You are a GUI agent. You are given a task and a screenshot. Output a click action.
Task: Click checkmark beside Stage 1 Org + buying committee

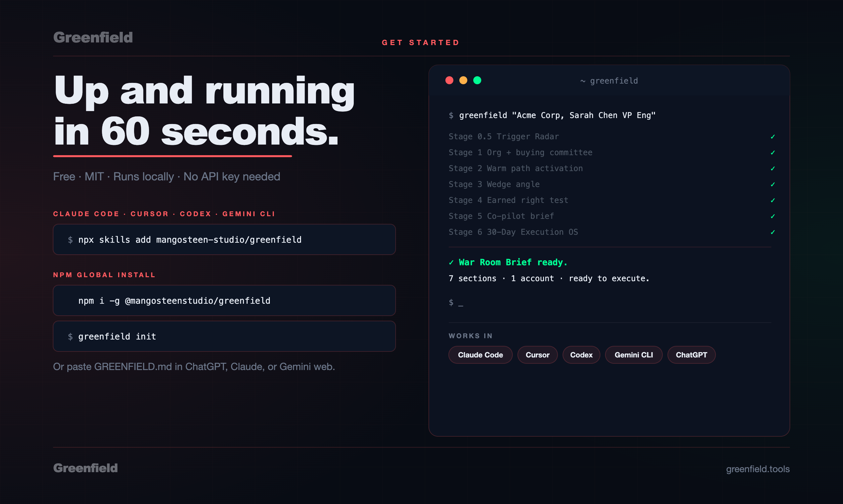point(773,153)
